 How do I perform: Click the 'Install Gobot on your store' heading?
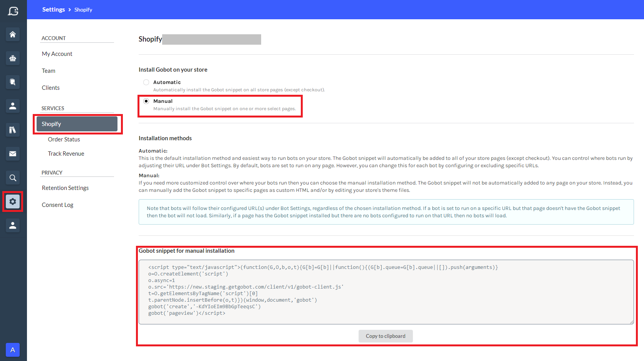[x=173, y=70]
